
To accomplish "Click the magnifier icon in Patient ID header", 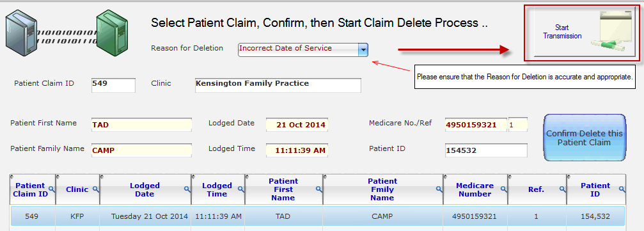I will 622,189.
